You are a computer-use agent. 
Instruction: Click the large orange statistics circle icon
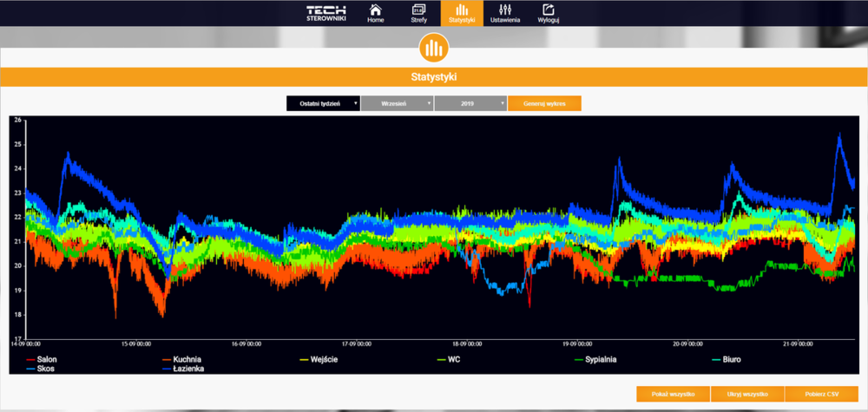tap(433, 48)
